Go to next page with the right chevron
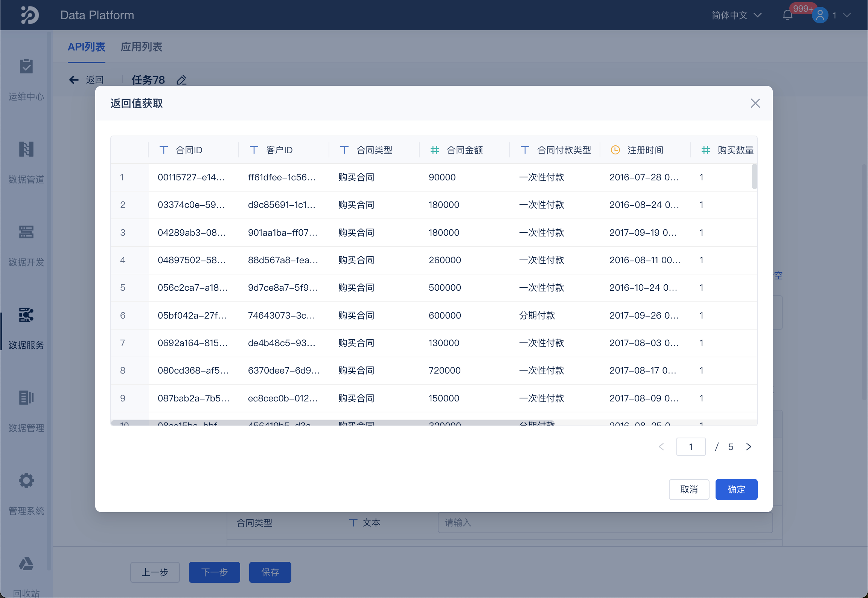 pyautogui.click(x=749, y=447)
